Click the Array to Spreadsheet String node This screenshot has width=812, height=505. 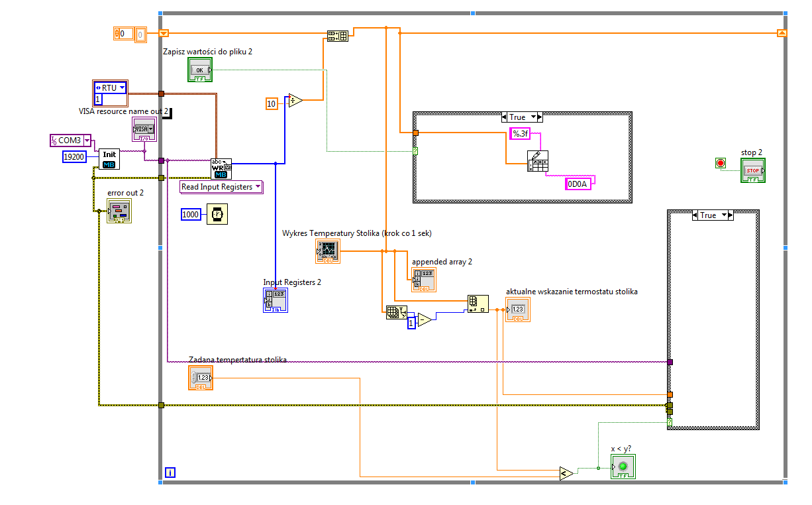(x=538, y=161)
